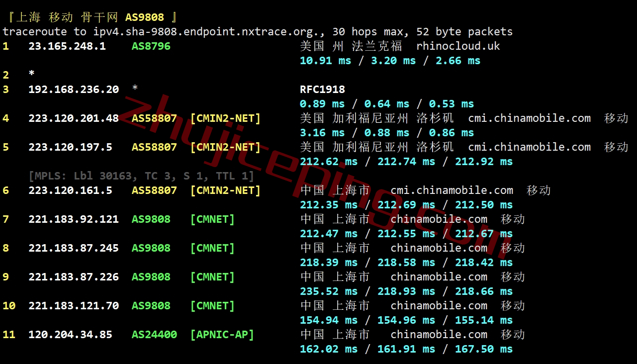Click the IP 120.204.34.85
Screen dimensions: 637x364
[70, 335]
